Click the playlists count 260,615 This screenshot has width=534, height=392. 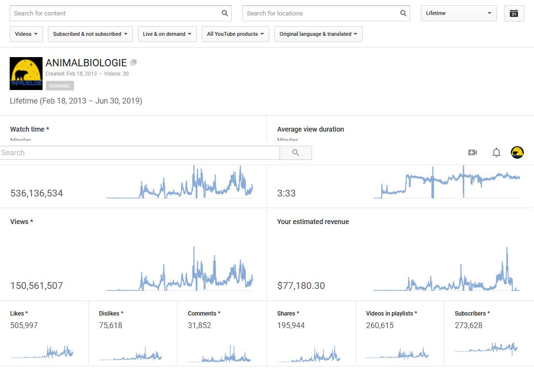pyautogui.click(x=380, y=325)
